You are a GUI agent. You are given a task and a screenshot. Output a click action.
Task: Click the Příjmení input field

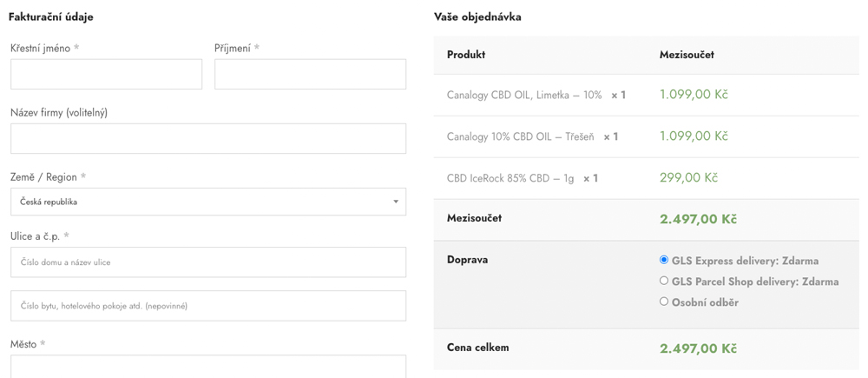click(x=310, y=75)
